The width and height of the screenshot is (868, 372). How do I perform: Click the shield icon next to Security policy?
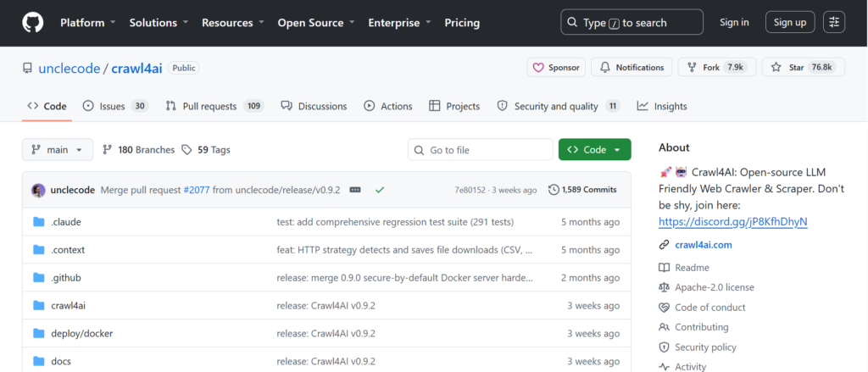point(664,347)
